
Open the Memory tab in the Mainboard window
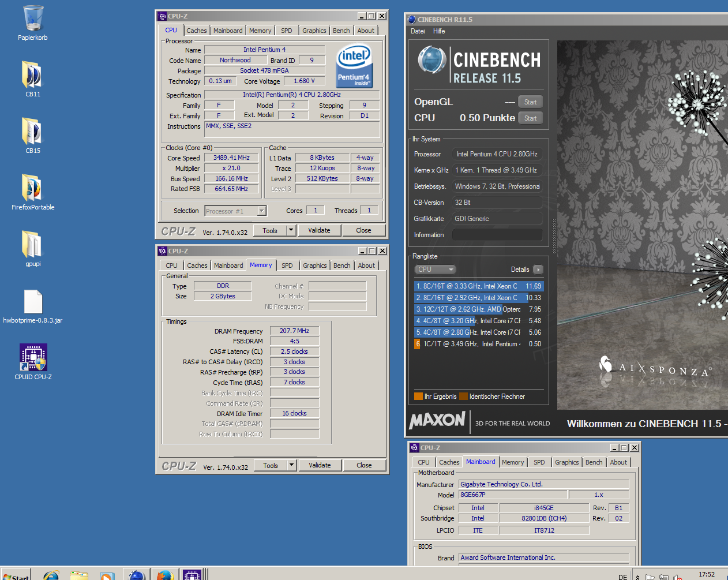(513, 462)
